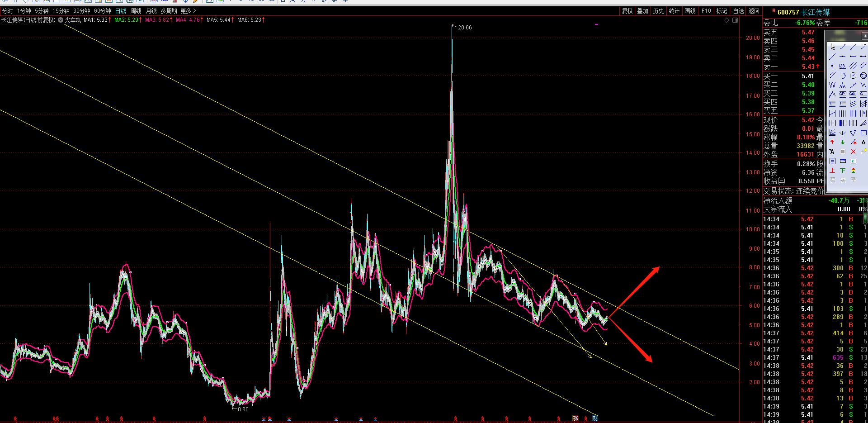Click the 返回 back button
The image size is (868, 423).
coord(754,11)
